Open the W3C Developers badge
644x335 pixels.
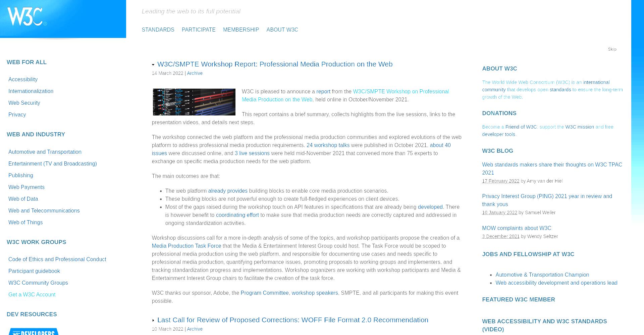(34, 331)
